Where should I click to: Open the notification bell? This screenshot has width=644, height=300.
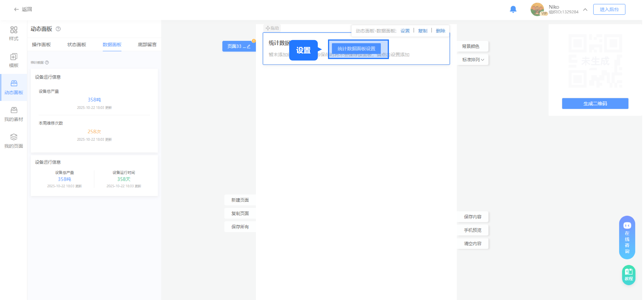(513, 10)
